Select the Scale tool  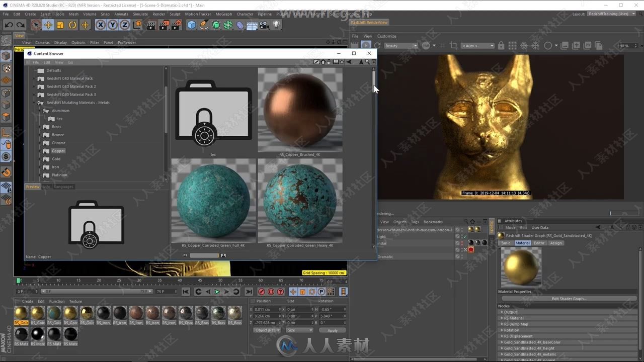[60, 25]
